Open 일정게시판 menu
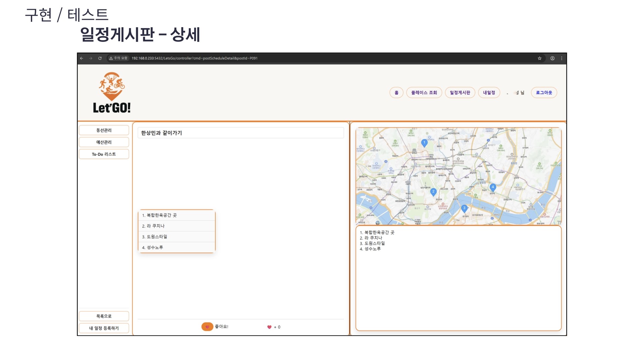This screenshot has width=644, height=362. coord(460,93)
